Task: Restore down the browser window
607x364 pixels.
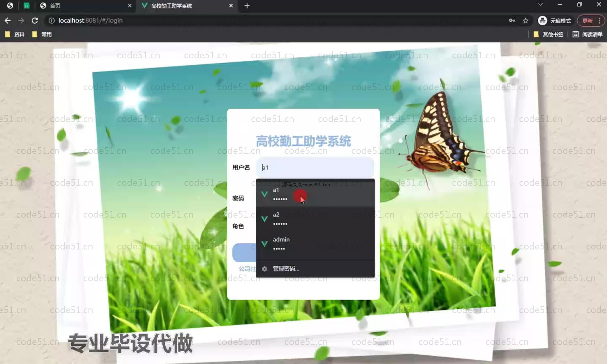Action: (579, 5)
